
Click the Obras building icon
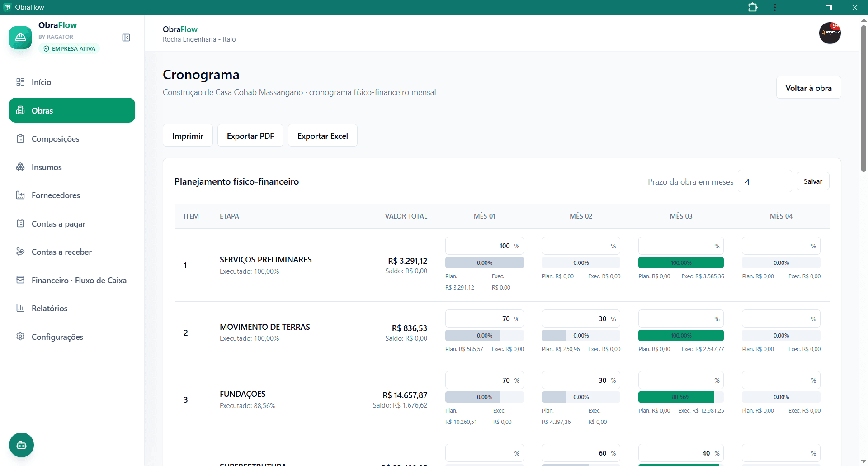click(20, 110)
